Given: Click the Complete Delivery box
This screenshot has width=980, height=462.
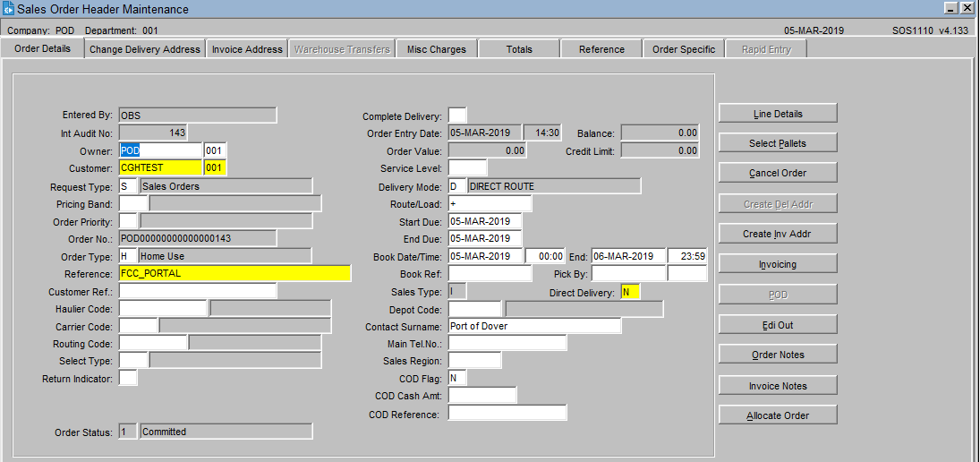Looking at the screenshot, I should [456, 115].
